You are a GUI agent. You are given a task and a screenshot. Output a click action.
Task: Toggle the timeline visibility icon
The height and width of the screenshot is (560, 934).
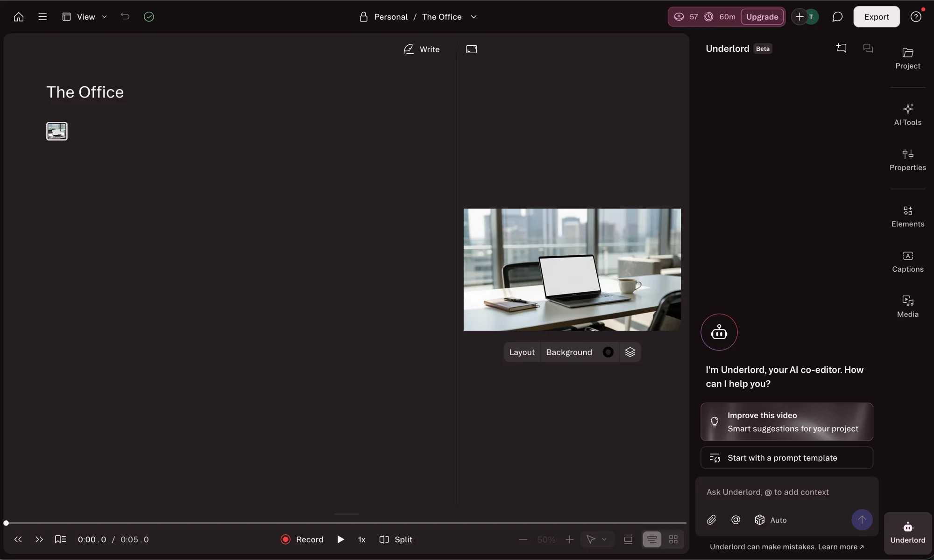[x=628, y=539]
